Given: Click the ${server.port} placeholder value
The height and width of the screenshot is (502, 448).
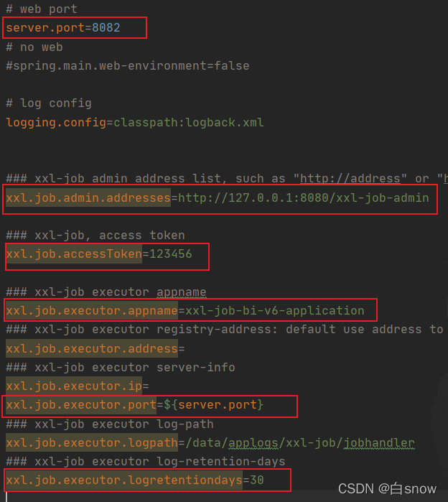Looking at the screenshot, I should tap(214, 405).
